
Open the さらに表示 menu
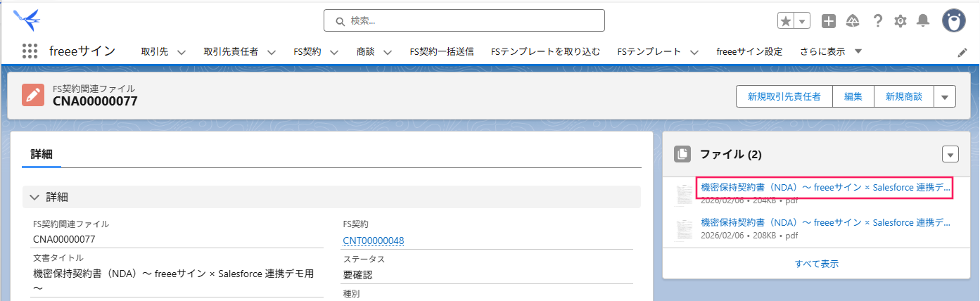click(x=831, y=51)
